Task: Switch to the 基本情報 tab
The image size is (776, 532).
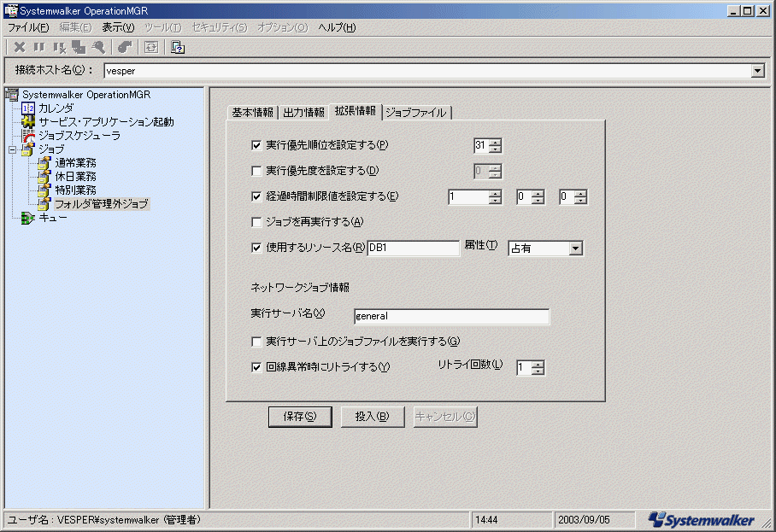Action: point(252,113)
